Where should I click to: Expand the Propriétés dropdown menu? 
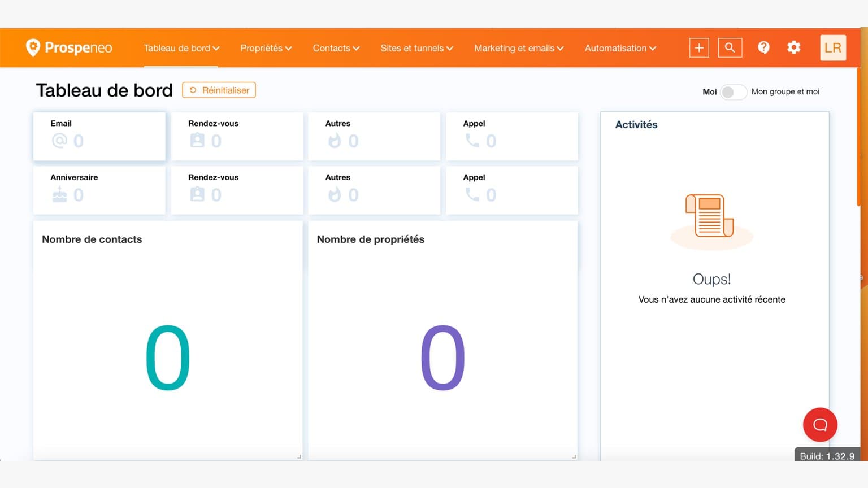coord(266,48)
